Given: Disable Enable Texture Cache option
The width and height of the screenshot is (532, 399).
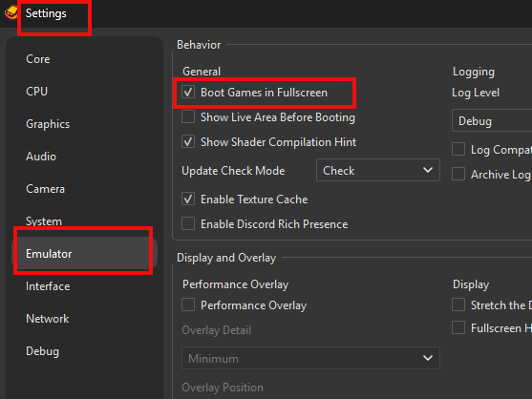Looking at the screenshot, I should [x=188, y=199].
